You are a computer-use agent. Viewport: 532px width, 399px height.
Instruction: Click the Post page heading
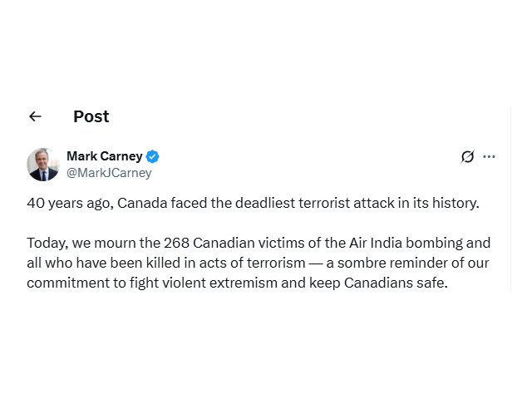click(91, 116)
